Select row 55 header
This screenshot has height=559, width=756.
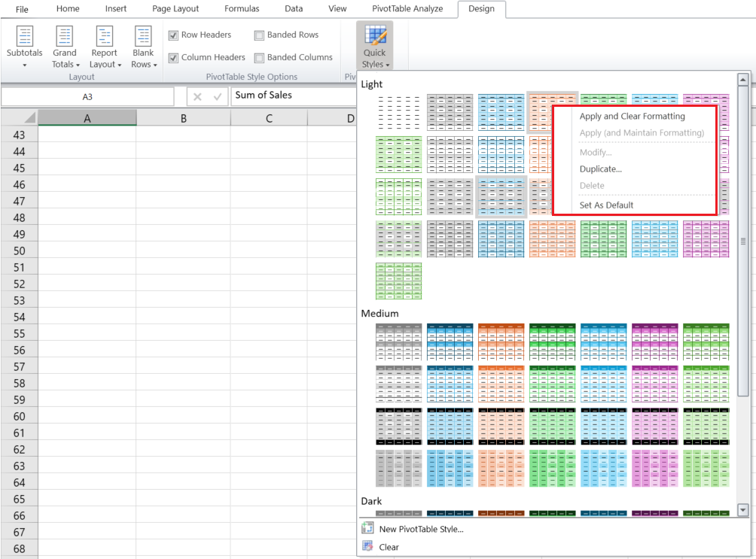tap(20, 333)
